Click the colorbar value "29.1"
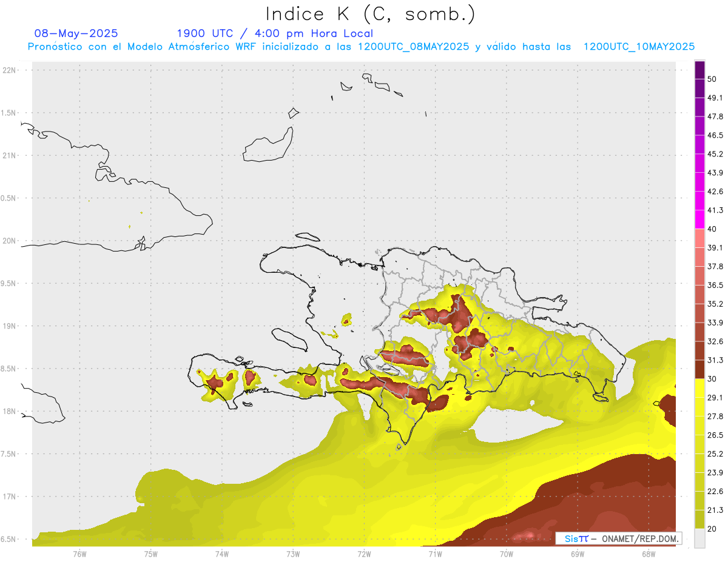Screen dimensions: 728x562 click(715, 398)
